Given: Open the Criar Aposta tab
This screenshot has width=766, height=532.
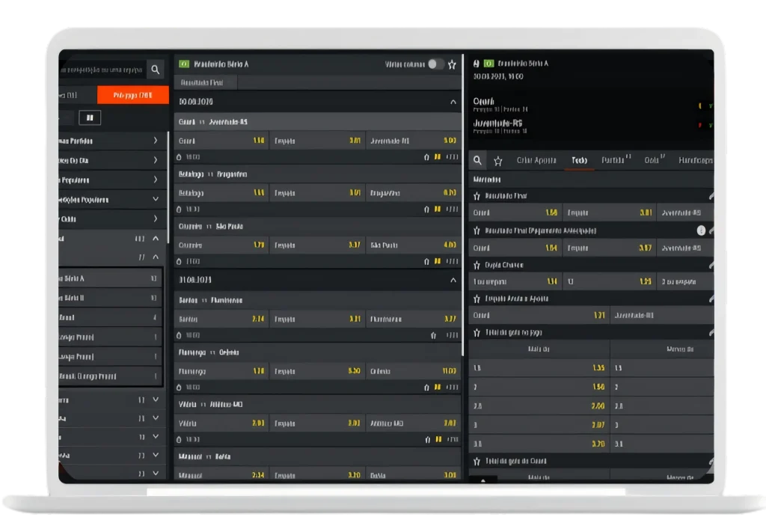Looking at the screenshot, I should click(x=536, y=160).
